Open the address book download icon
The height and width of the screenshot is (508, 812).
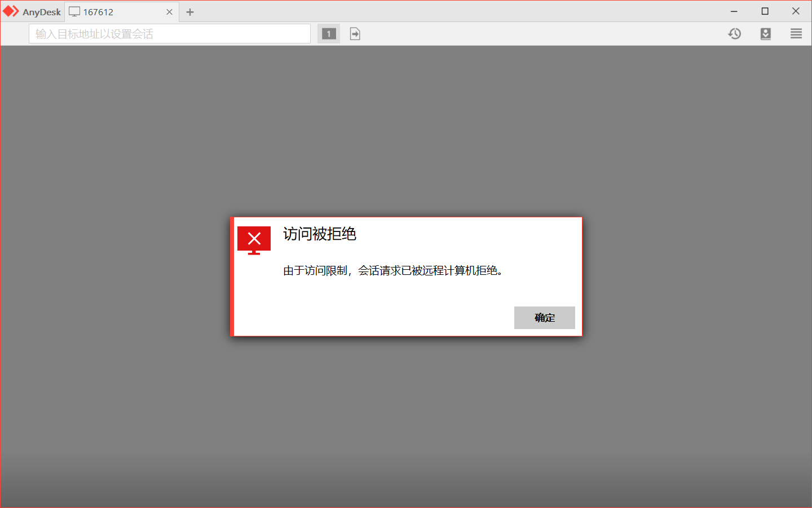(x=765, y=34)
